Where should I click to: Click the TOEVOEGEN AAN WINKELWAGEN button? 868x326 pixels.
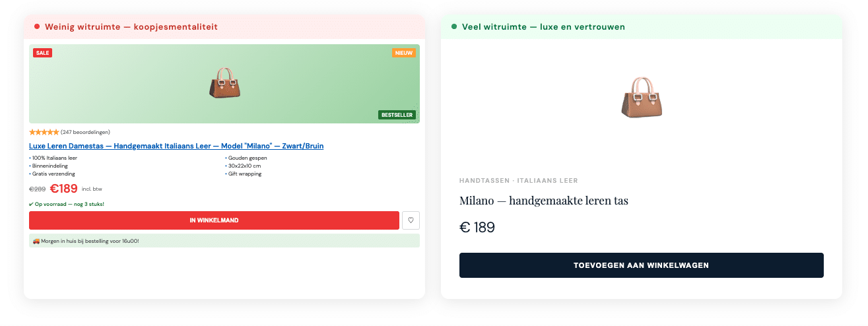tap(641, 265)
